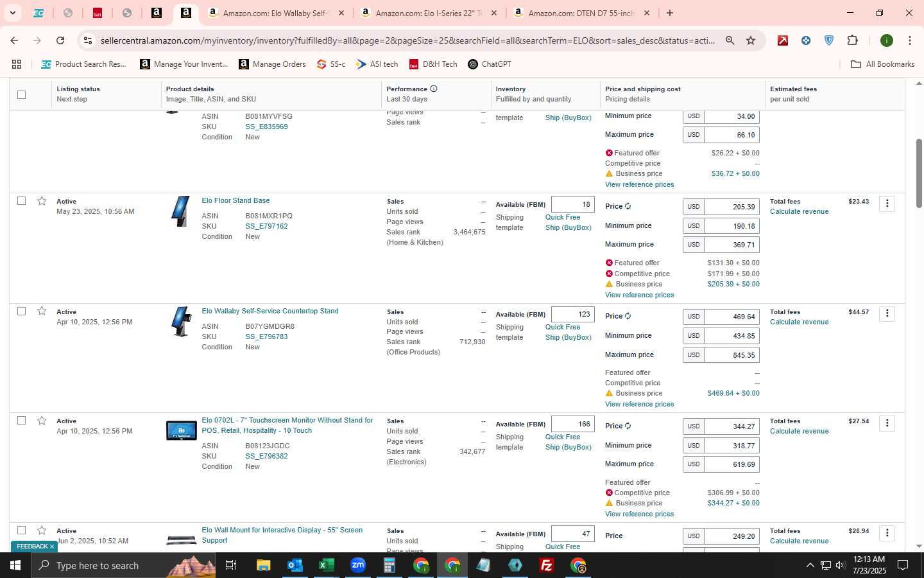Edit price field showing 205.39
Viewport: 924px width, 578px height.
coord(732,207)
